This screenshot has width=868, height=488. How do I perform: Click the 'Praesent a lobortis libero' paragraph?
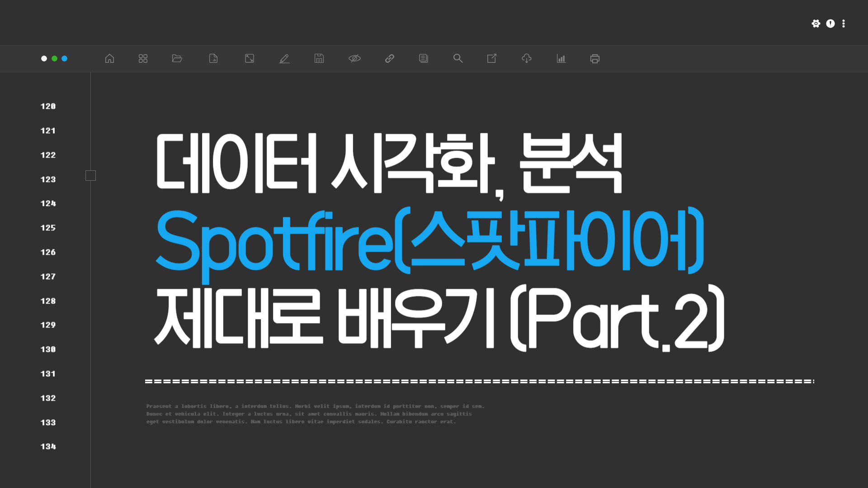315,414
